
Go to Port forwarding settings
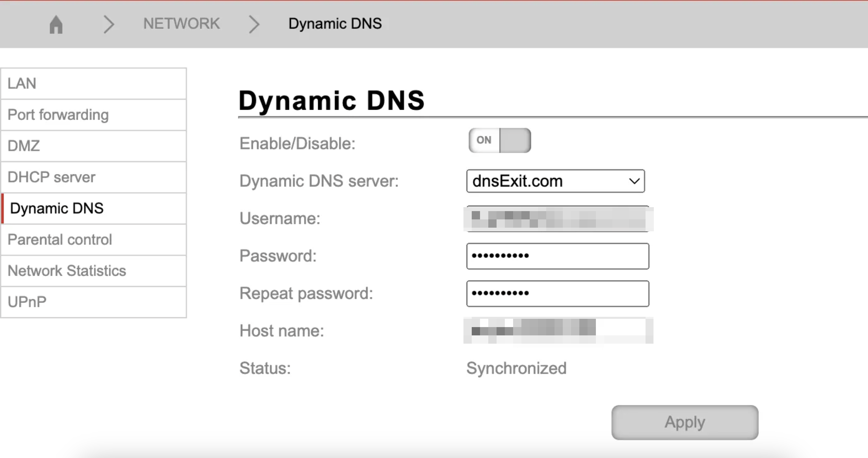[x=93, y=115]
